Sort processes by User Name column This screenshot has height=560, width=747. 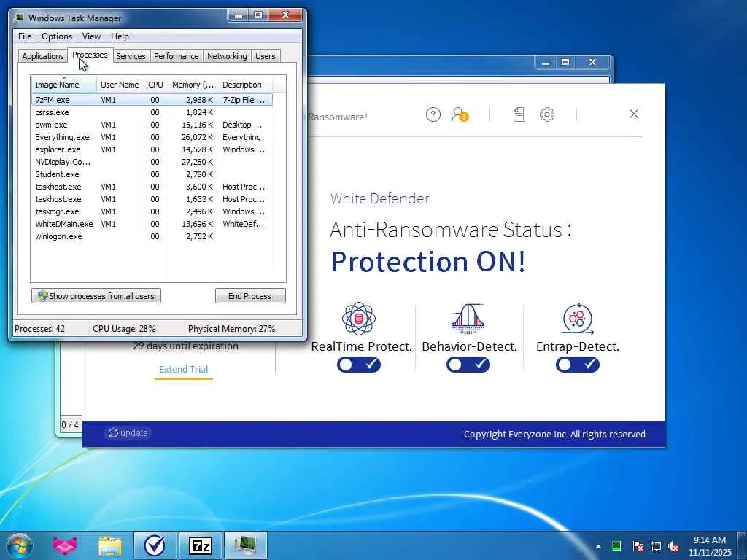(120, 85)
